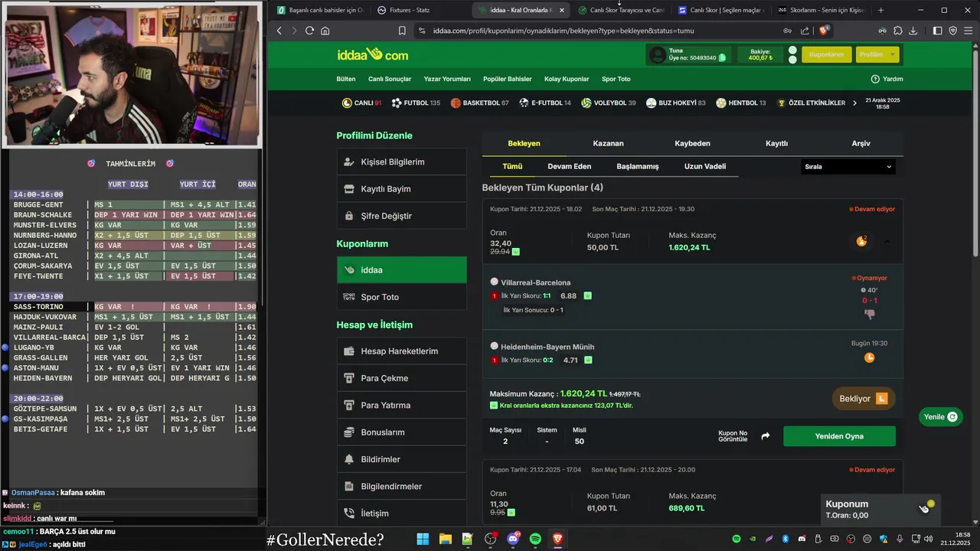Viewport: 980px width, 551px height.
Task: Click the flame icon on the 32,40 odds coupon
Action: pyautogui.click(x=861, y=241)
